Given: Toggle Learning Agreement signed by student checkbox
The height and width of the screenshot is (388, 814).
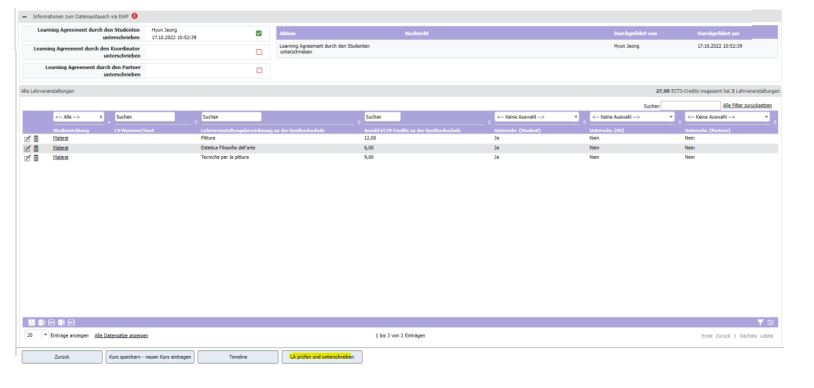Looking at the screenshot, I should coord(259,33).
